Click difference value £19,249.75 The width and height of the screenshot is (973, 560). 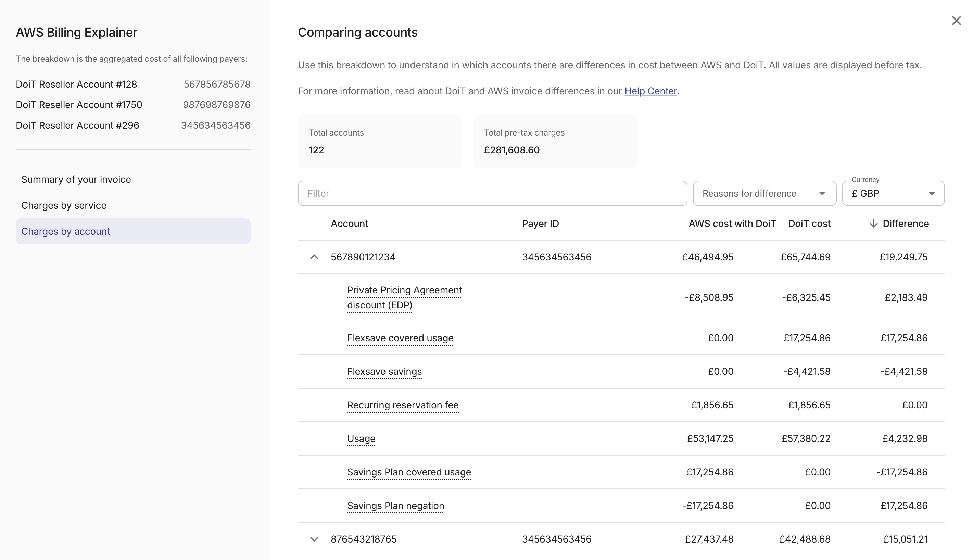(904, 257)
